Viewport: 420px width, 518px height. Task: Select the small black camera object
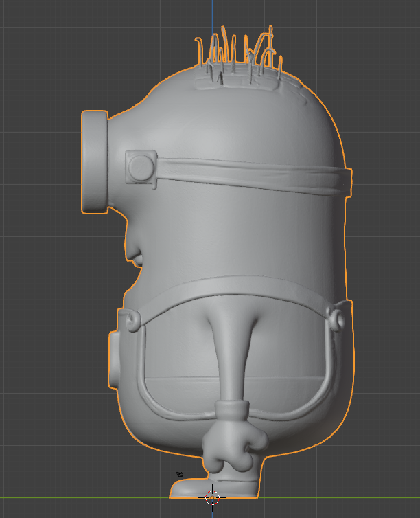(x=180, y=475)
